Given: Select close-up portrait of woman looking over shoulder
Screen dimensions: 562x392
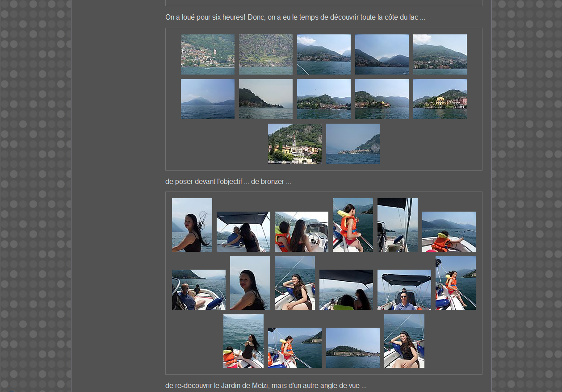Looking at the screenshot, I should (x=250, y=283).
